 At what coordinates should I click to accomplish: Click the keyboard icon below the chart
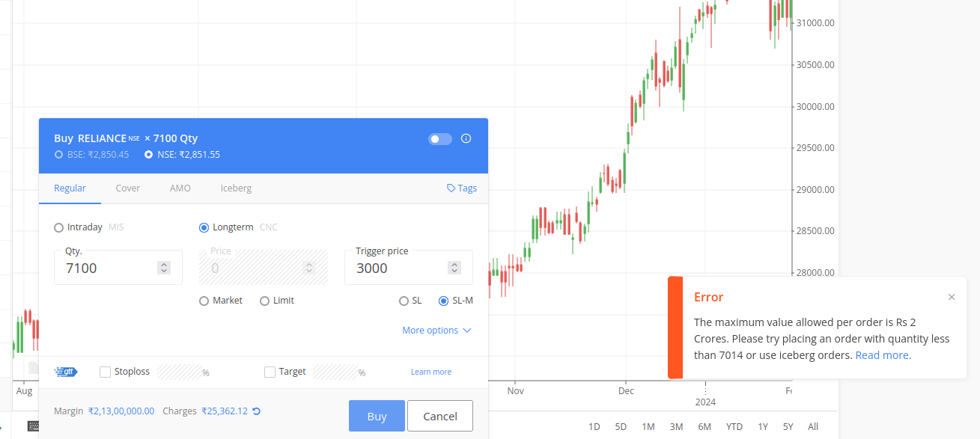[x=34, y=426]
